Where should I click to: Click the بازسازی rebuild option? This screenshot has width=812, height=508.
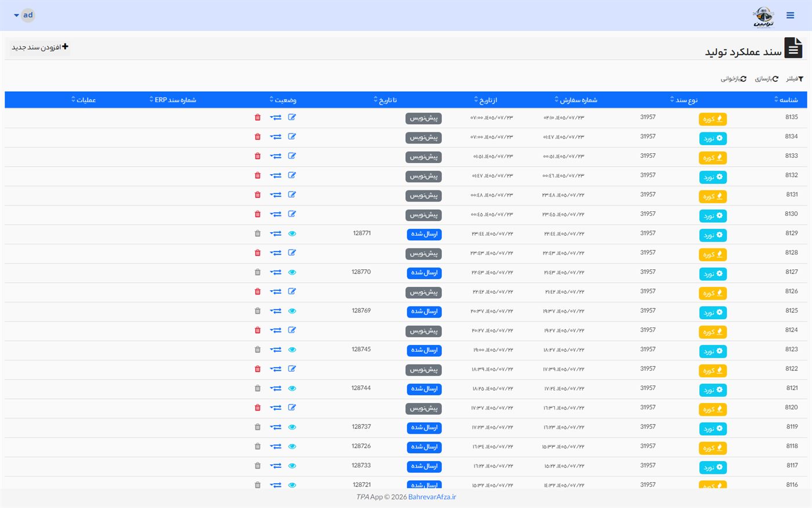point(766,79)
